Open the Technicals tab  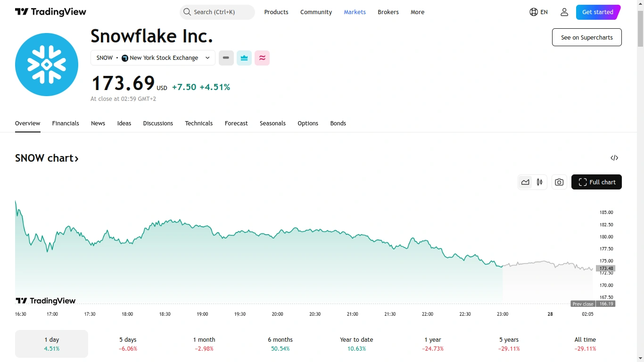pyautogui.click(x=198, y=123)
